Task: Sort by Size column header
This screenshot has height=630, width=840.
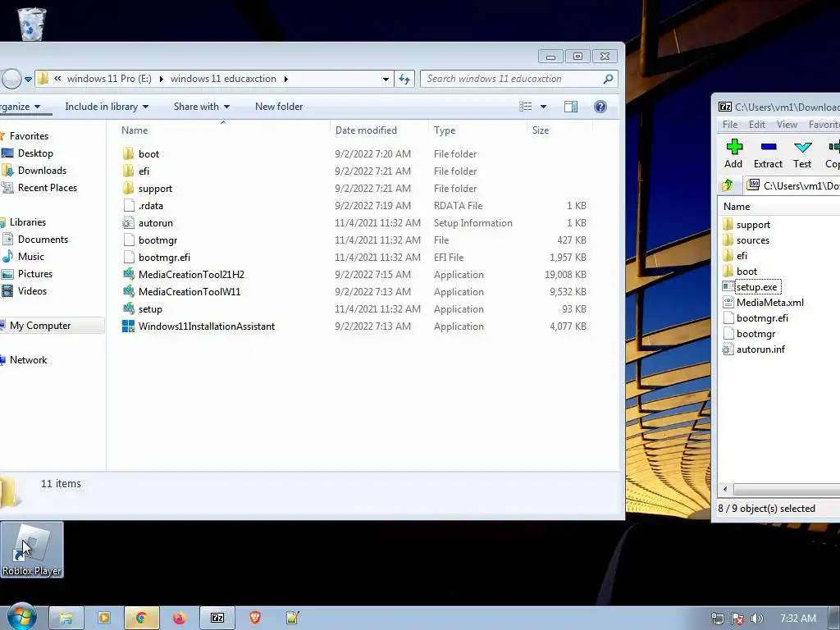Action: tap(559, 130)
